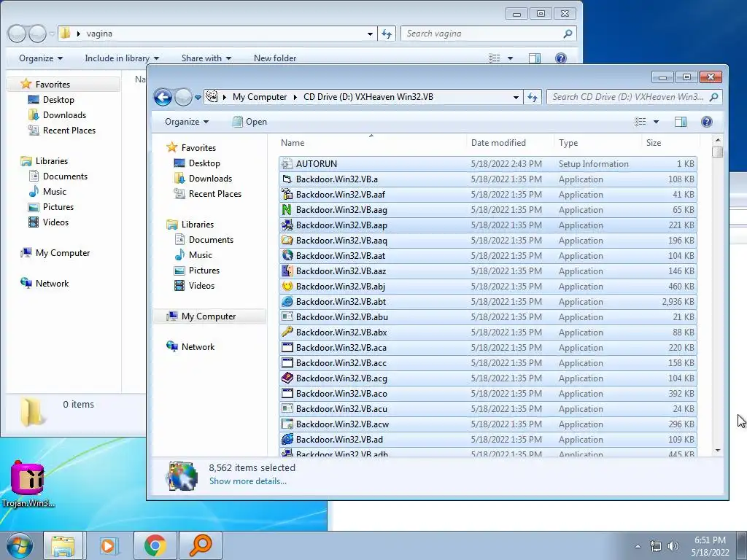The image size is (747, 560).
Task: Click New folder in the vagina window
Action: (x=275, y=58)
